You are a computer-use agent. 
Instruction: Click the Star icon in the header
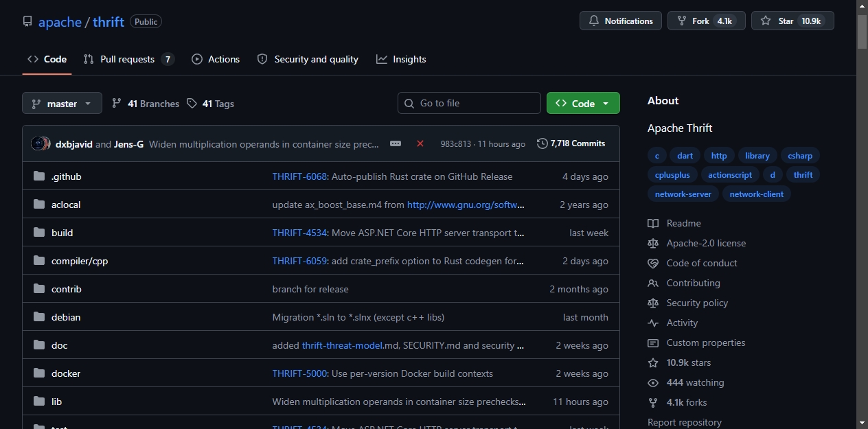[766, 21]
